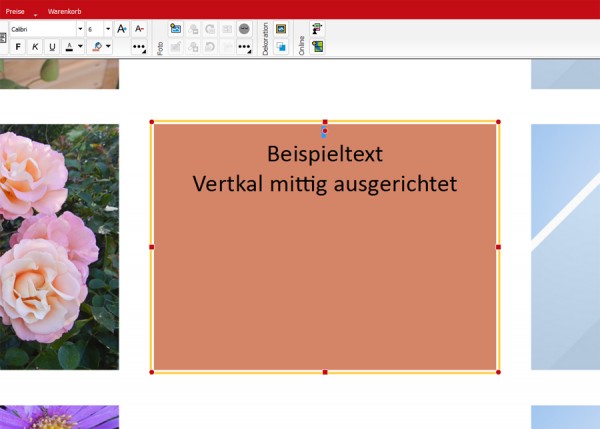Open the font size dropdown

click(108, 29)
